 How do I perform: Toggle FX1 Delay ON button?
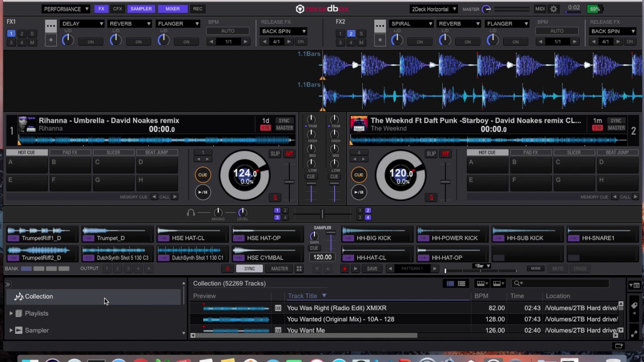pos(91,42)
